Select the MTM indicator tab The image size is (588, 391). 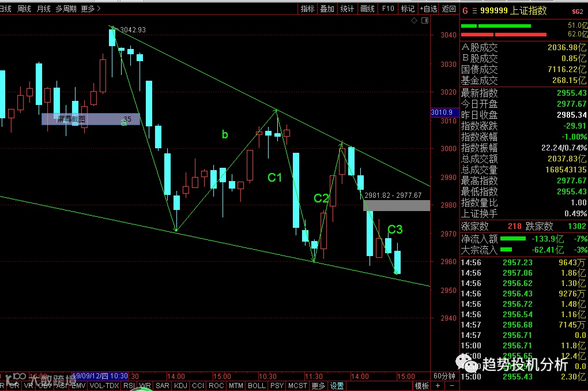(236, 386)
